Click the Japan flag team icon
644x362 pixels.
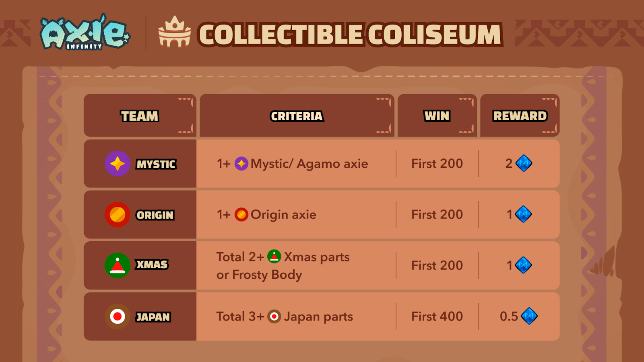coord(117,317)
